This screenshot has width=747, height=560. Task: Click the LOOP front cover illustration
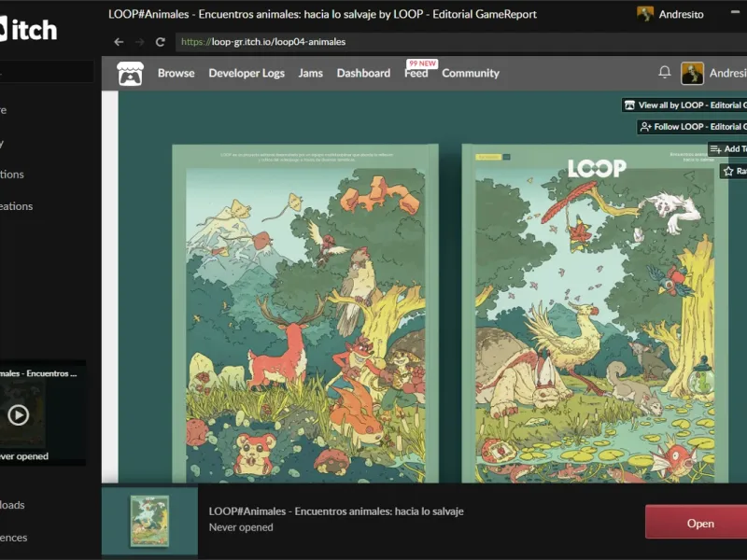click(x=595, y=314)
